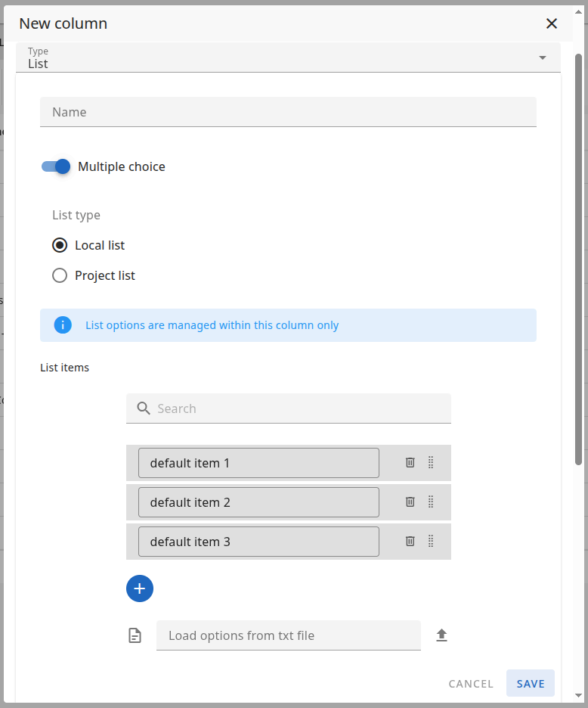588x708 pixels.
Task: Click drag handle of default item 1
Action: [x=431, y=462]
